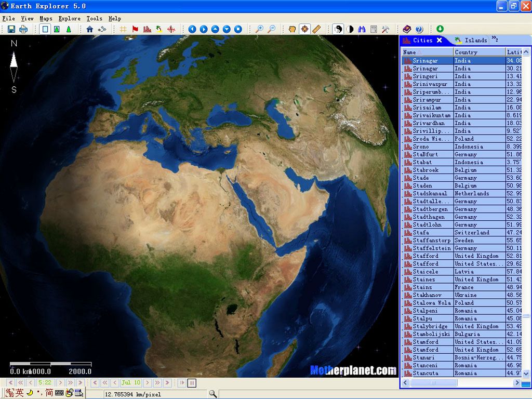Go to the Home view
The height and width of the screenshot is (399, 532).
point(90,29)
